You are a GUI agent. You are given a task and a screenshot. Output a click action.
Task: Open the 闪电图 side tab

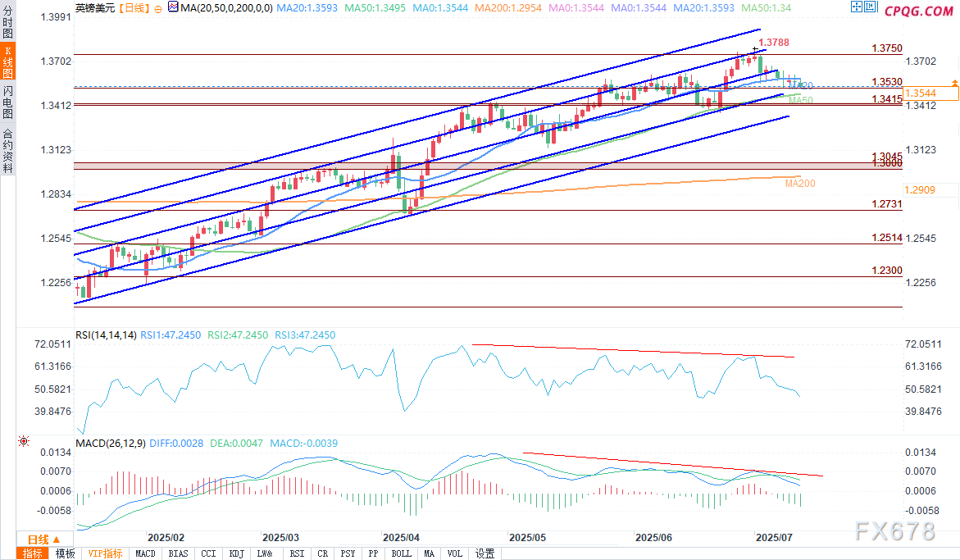tap(7, 102)
